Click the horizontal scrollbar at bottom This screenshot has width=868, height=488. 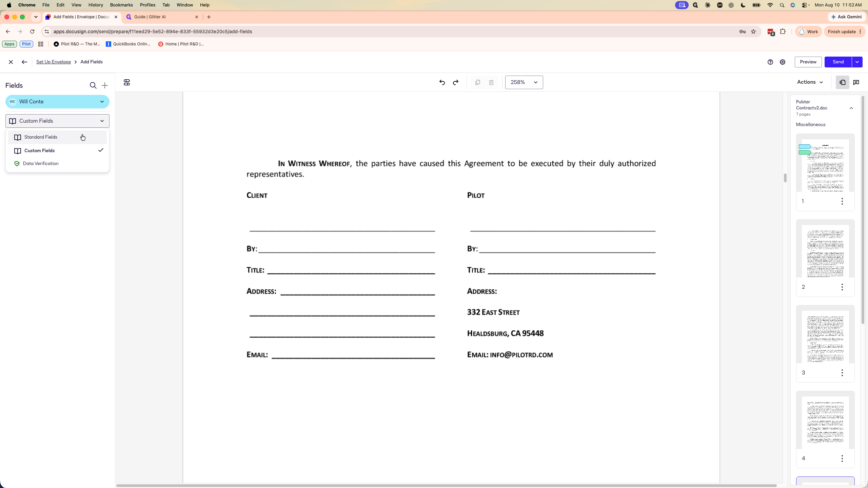point(446,486)
